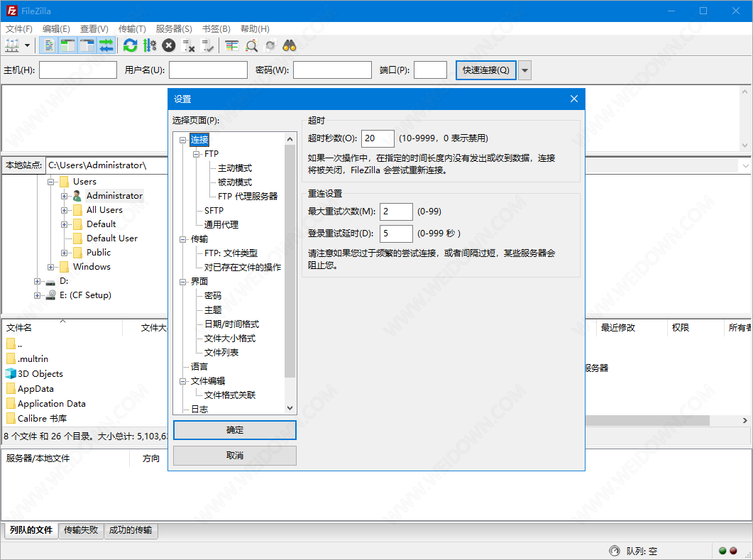Click the refresh file lists icon
The height and width of the screenshot is (560, 753).
click(x=130, y=45)
